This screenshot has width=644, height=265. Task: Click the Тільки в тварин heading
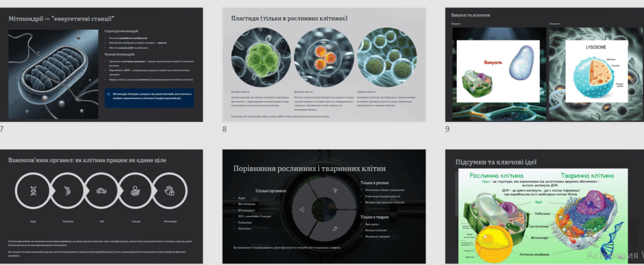pyautogui.click(x=375, y=217)
